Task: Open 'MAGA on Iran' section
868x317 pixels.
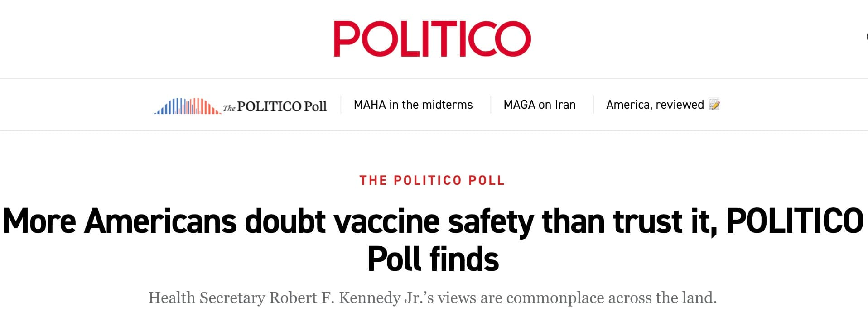Action: 539,105
